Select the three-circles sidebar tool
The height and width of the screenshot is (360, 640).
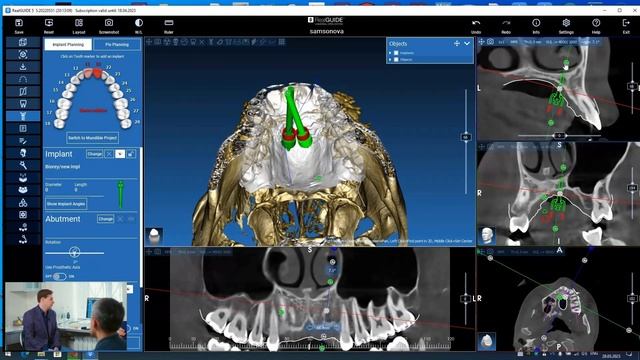(23, 202)
